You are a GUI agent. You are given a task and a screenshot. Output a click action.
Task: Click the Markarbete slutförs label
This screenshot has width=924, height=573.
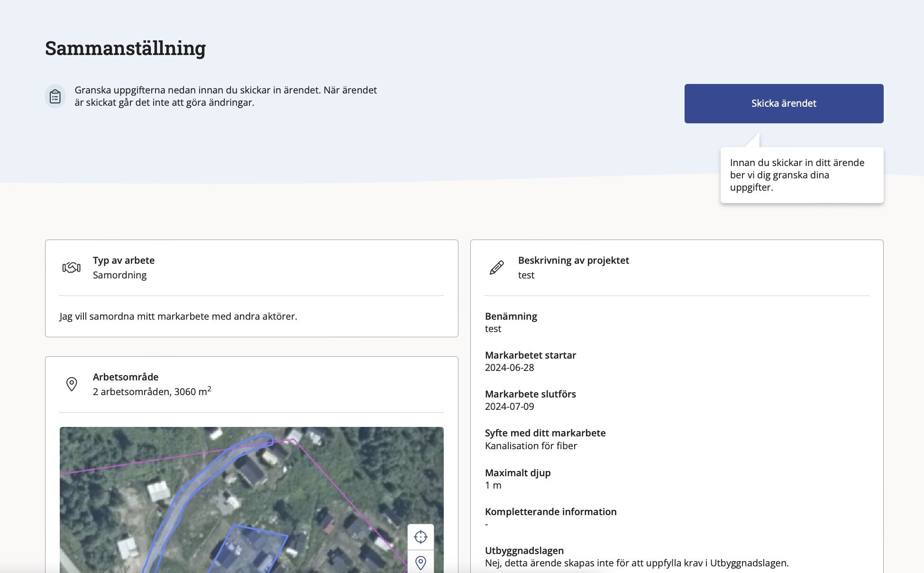pos(531,394)
